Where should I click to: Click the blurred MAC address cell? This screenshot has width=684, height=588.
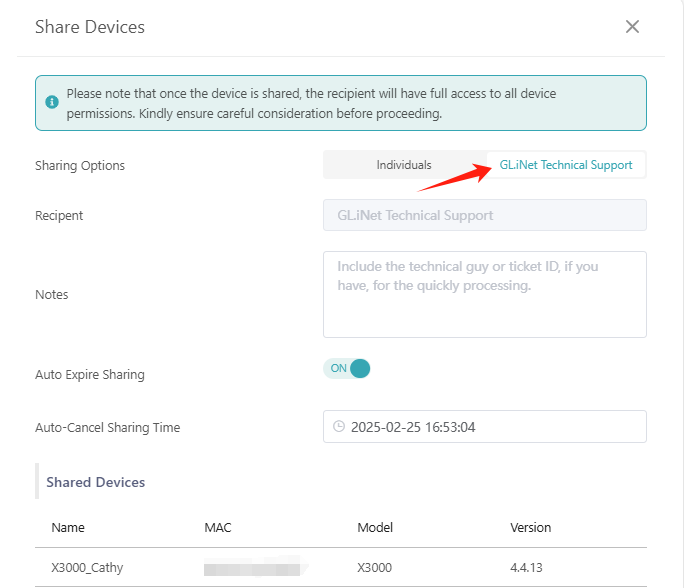(252, 568)
